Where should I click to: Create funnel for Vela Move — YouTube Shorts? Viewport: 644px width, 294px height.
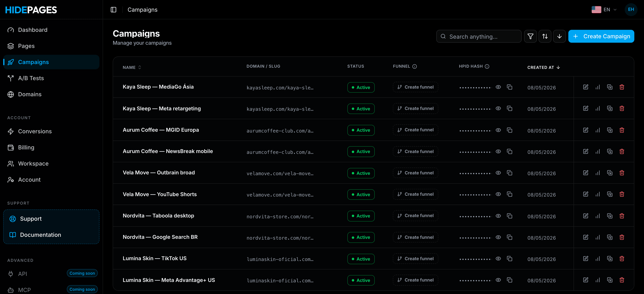[415, 194]
